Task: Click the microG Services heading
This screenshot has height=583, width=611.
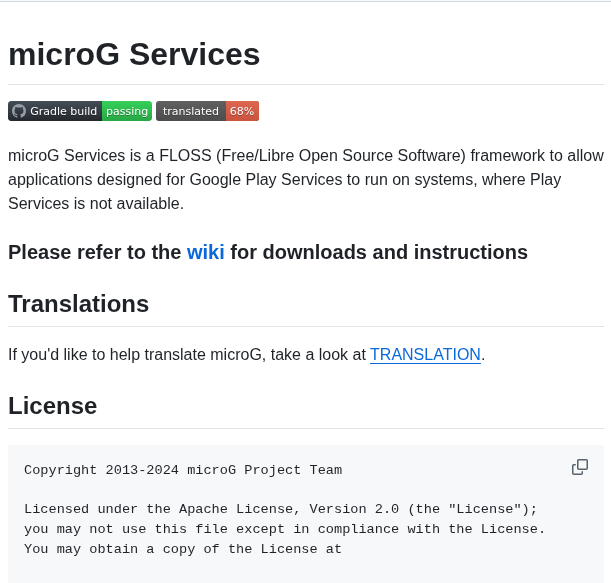Action: [x=134, y=55]
